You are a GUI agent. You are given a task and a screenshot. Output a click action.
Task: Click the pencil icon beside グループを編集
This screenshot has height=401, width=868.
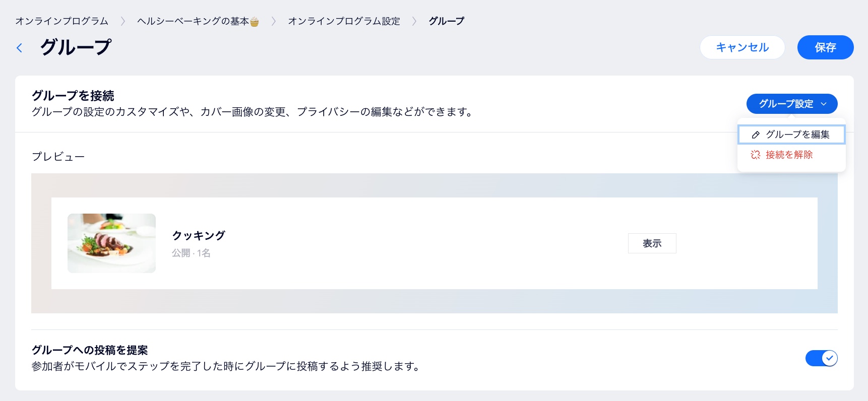click(756, 135)
